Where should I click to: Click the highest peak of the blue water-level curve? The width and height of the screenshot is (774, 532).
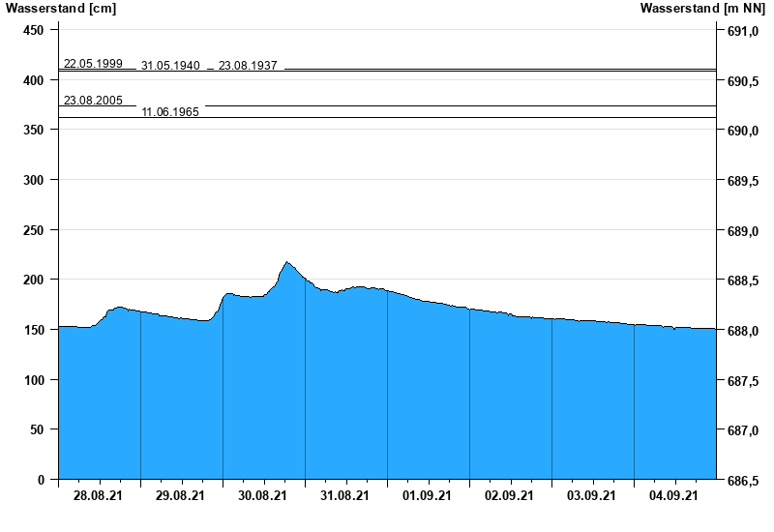click(x=286, y=262)
